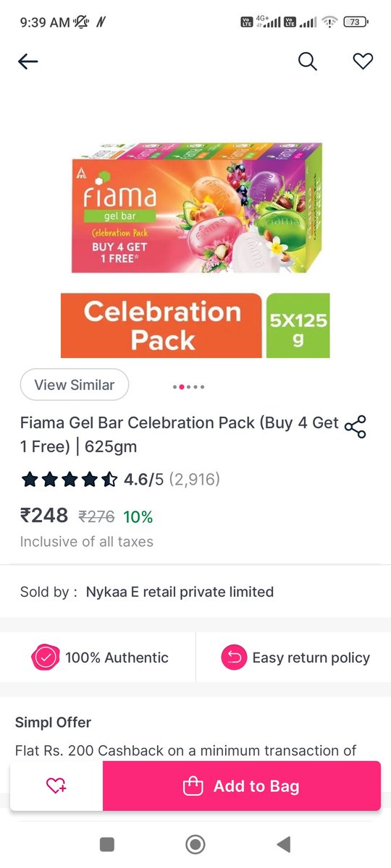Share the product using share icon
Image resolution: width=391 pixels, height=868 pixels.
[x=356, y=427]
